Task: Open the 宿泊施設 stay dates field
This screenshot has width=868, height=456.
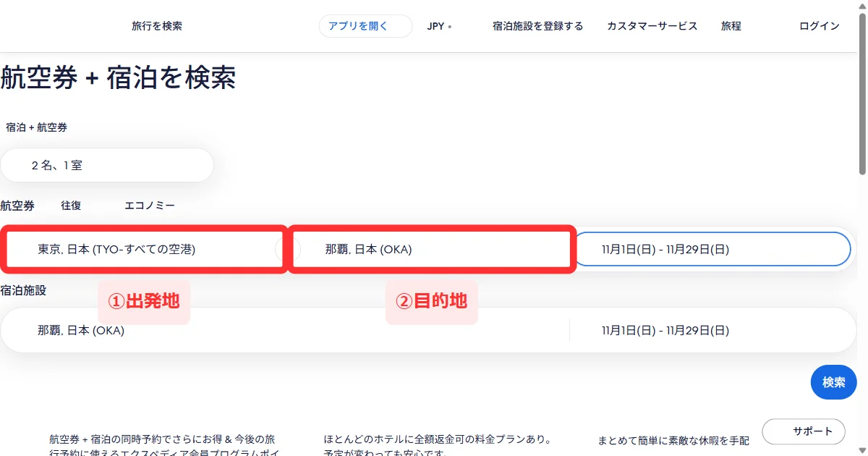Action: [x=712, y=330]
